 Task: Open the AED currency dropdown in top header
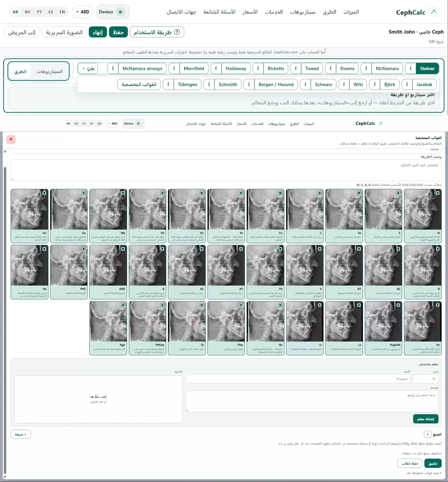[x=83, y=12]
